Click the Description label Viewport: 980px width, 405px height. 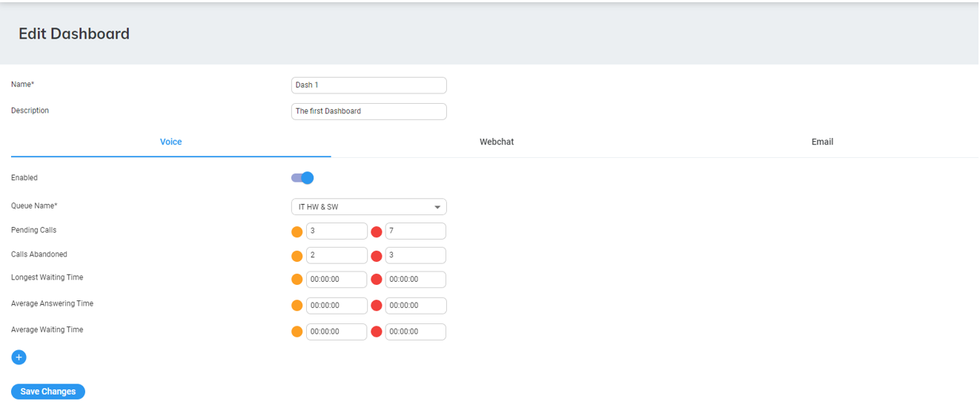(30, 111)
